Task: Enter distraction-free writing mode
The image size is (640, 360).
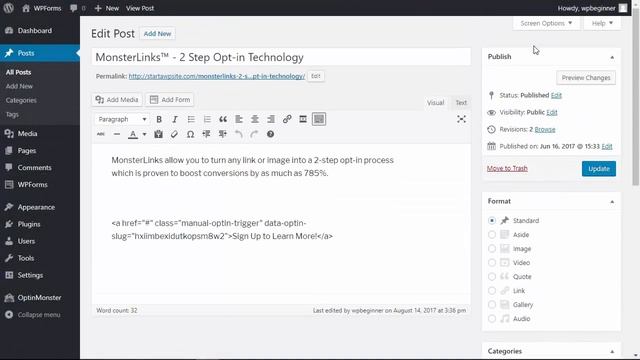Action: [461, 119]
